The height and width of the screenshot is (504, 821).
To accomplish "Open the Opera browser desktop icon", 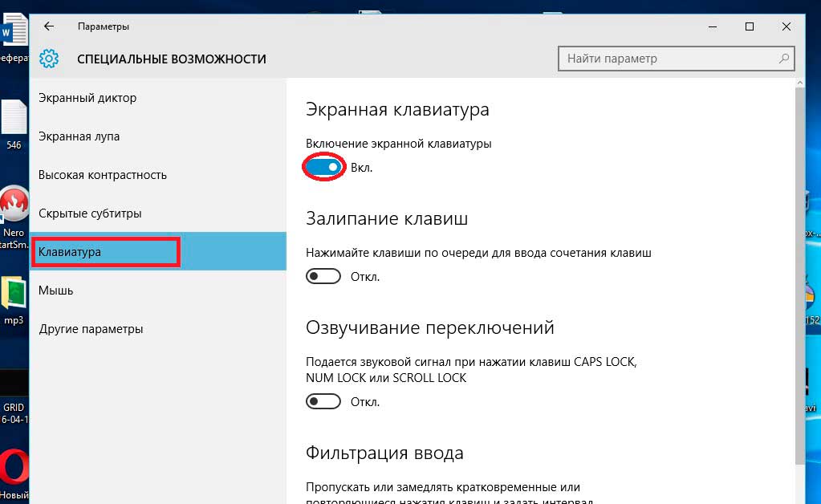I will pyautogui.click(x=14, y=468).
